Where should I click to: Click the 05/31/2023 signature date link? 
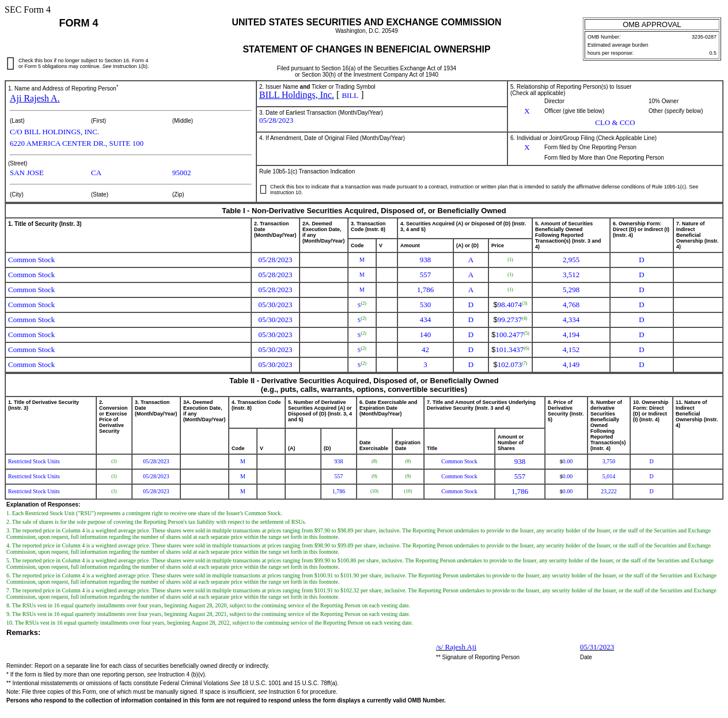[x=597, y=647]
